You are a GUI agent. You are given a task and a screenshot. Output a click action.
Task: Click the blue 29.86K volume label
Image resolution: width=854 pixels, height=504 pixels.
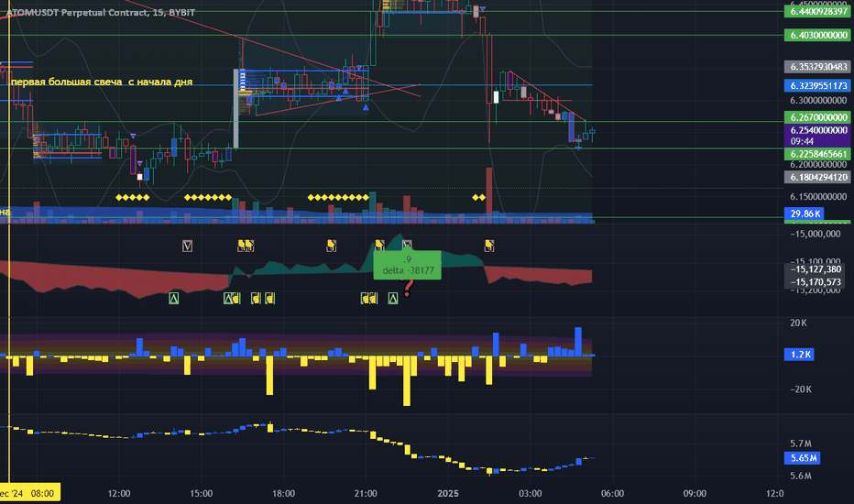pyautogui.click(x=804, y=214)
